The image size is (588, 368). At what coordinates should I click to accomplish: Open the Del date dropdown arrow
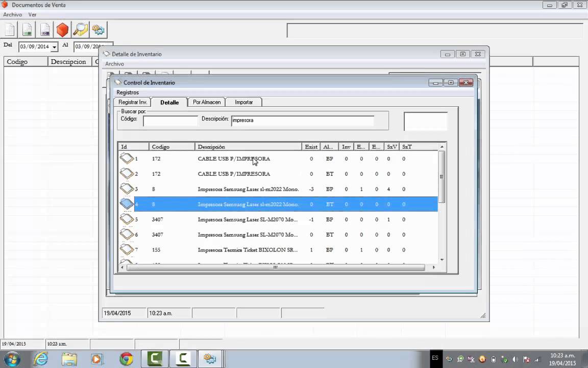click(x=55, y=47)
